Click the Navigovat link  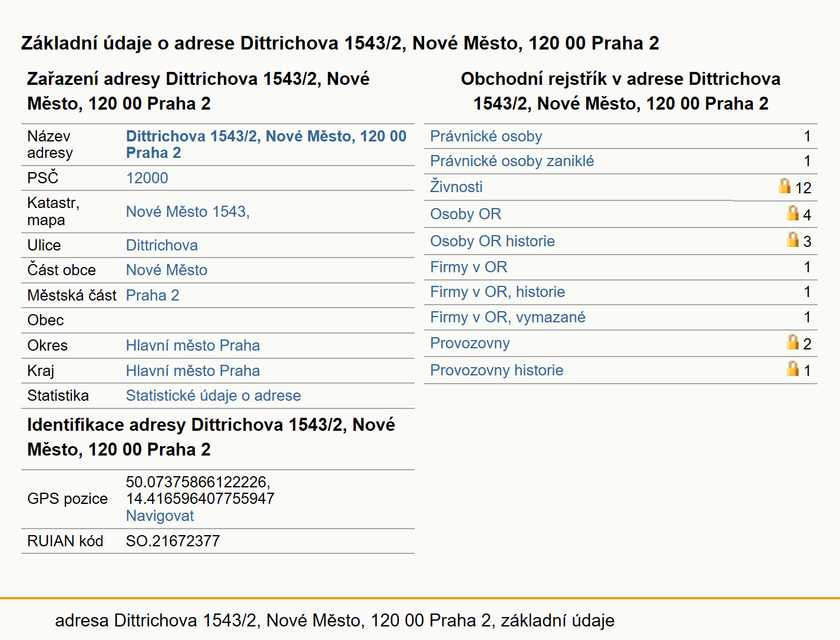tap(160, 516)
